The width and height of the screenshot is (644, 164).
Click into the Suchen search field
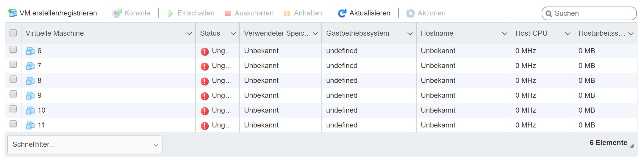coord(592,13)
